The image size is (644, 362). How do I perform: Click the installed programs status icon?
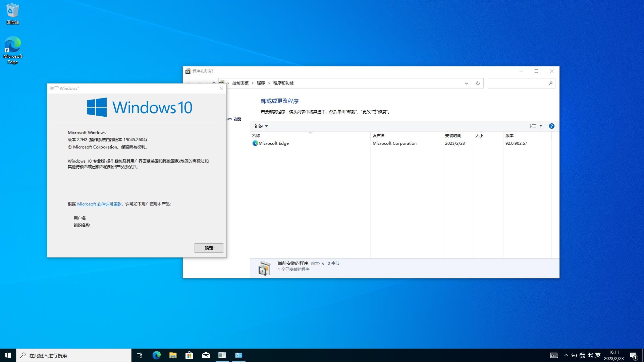(x=264, y=268)
